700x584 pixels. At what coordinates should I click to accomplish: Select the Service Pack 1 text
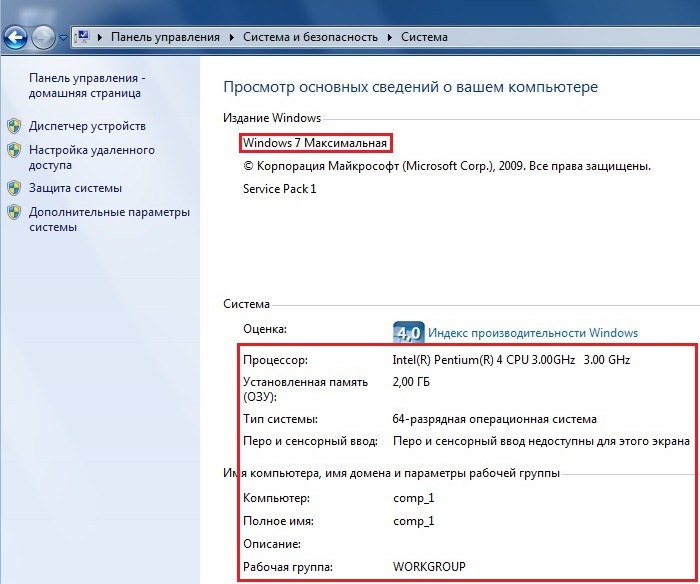pos(279,188)
